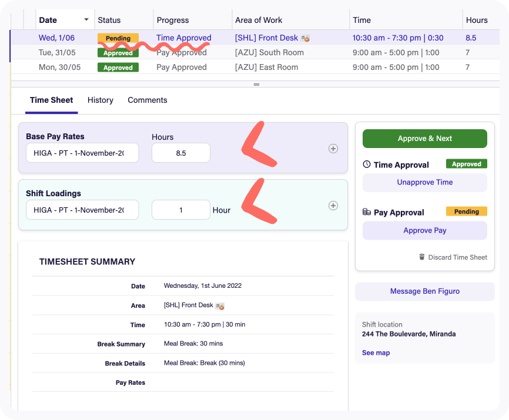Open the Shift Loadings rate selector

pos(82,210)
